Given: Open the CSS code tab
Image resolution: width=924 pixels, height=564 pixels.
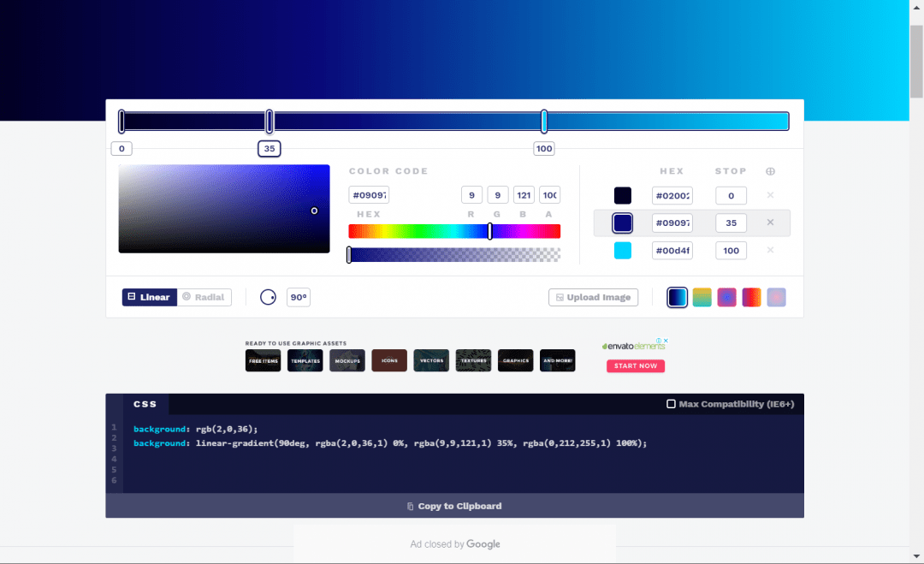Looking at the screenshot, I should 145,404.
